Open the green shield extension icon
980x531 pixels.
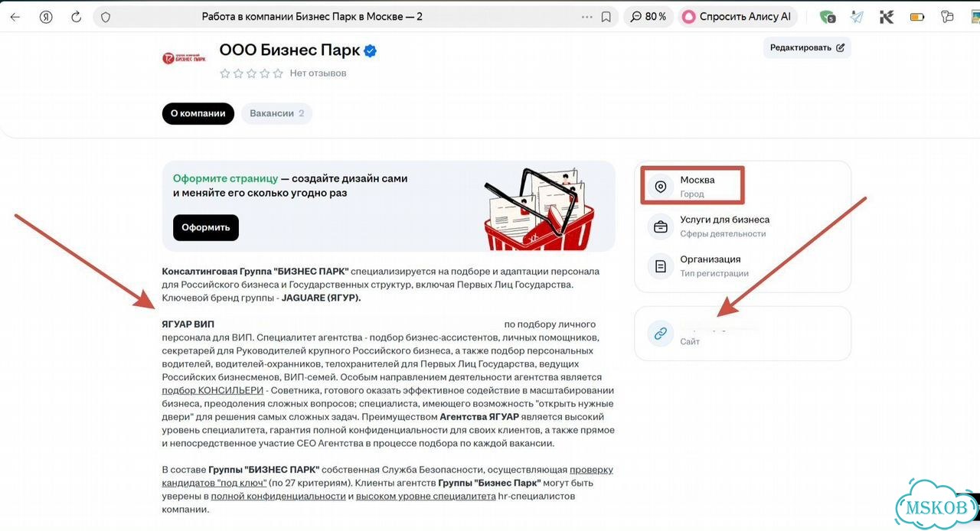click(827, 17)
